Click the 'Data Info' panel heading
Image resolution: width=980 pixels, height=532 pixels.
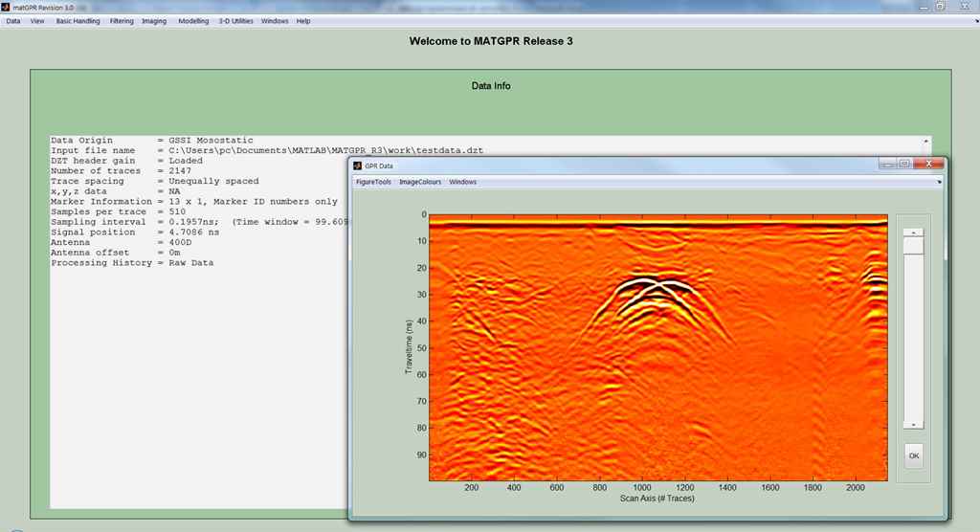(x=491, y=86)
